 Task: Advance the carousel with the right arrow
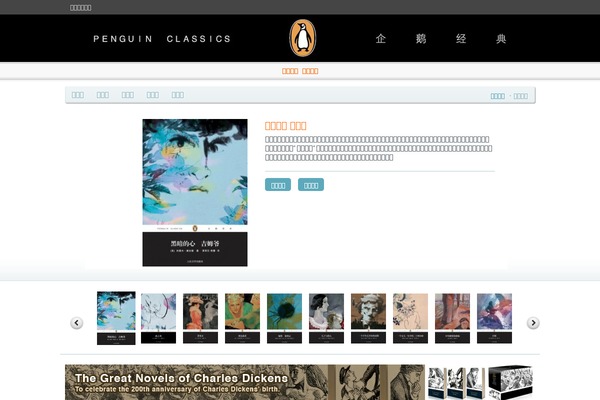tap(533, 323)
